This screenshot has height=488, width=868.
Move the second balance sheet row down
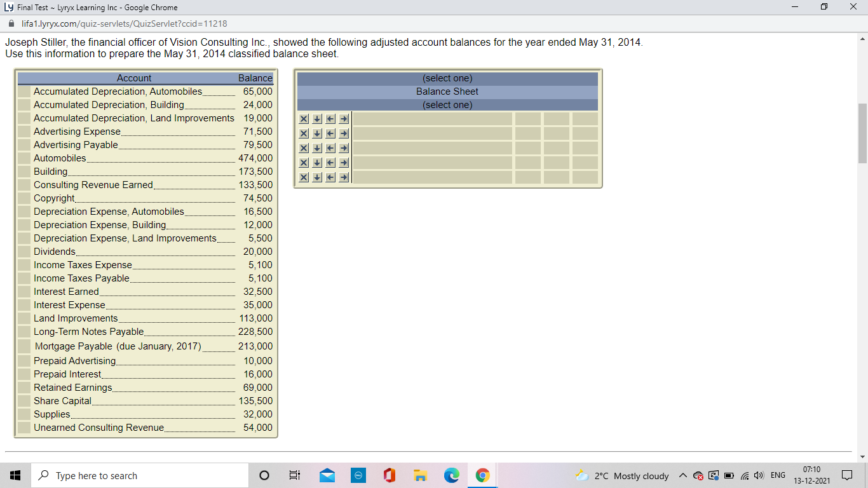tap(317, 133)
